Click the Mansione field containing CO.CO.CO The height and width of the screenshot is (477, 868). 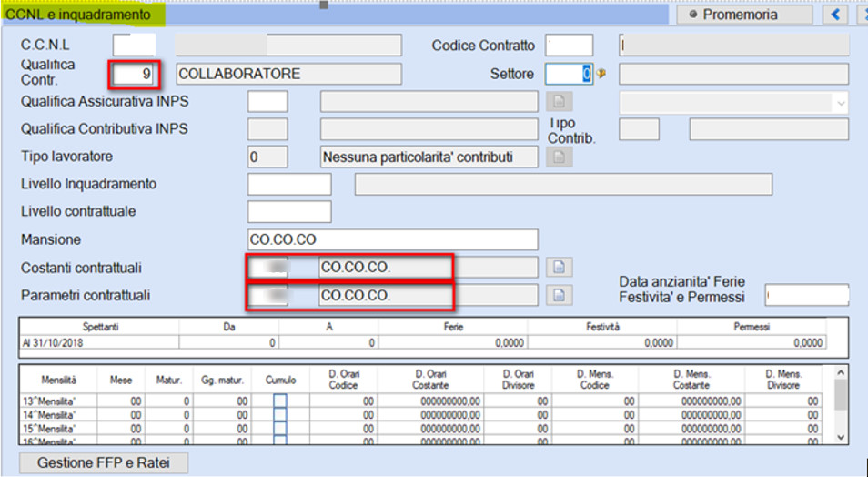[392, 239]
